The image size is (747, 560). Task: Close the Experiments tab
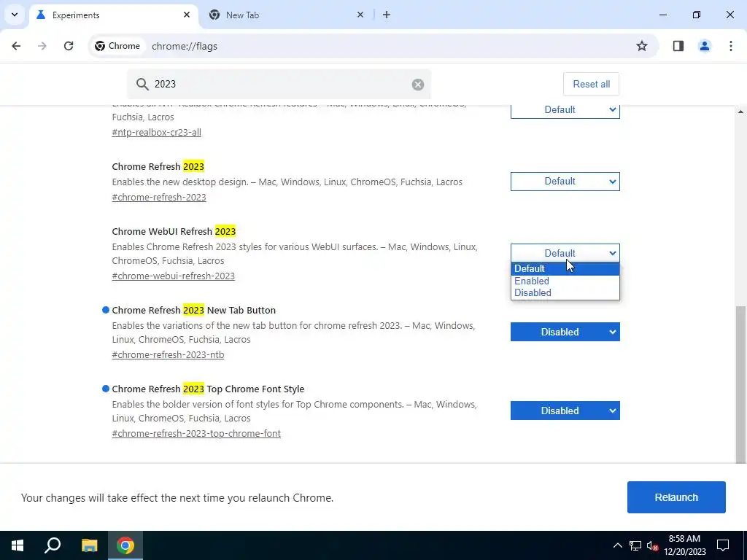[x=187, y=15]
